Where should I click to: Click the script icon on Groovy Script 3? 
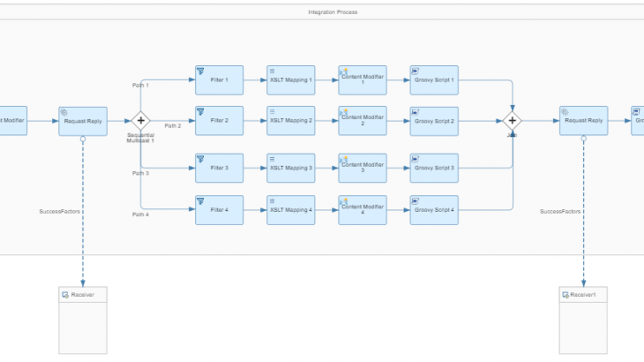click(416, 159)
